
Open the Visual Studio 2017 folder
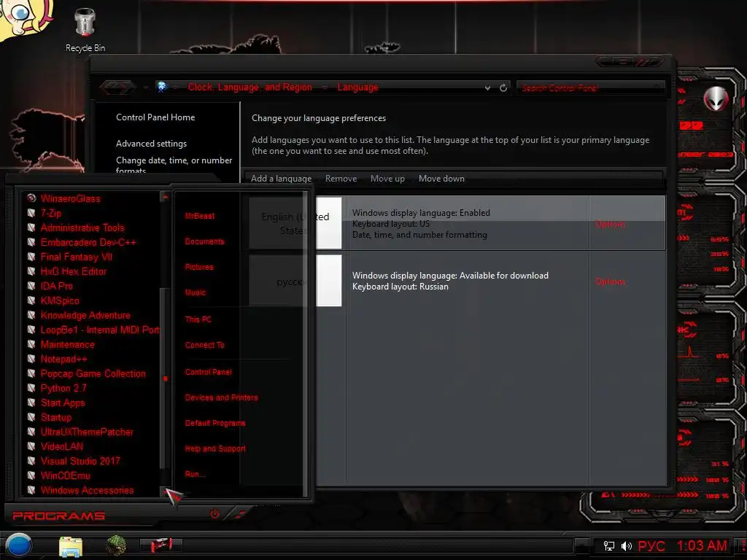pyautogui.click(x=80, y=461)
